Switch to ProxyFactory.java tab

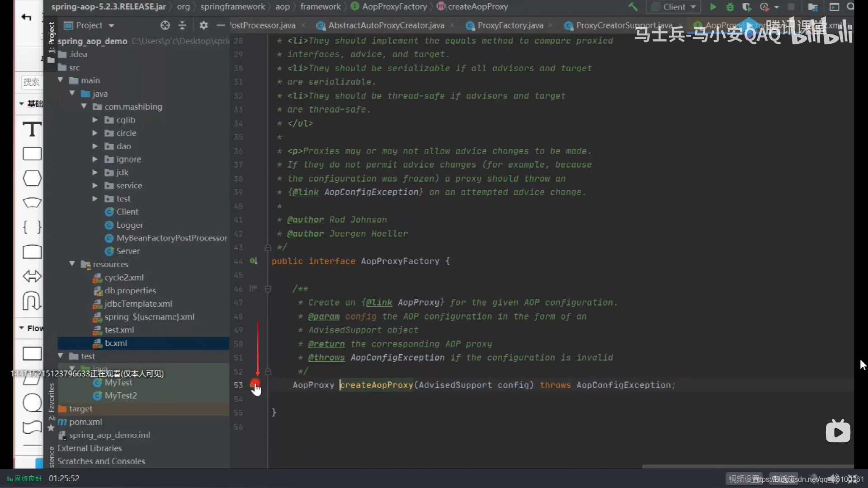pyautogui.click(x=510, y=25)
